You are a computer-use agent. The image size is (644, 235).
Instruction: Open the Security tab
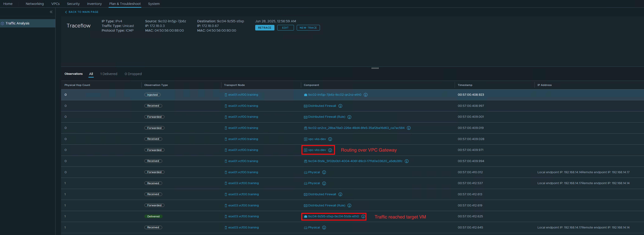(x=73, y=4)
